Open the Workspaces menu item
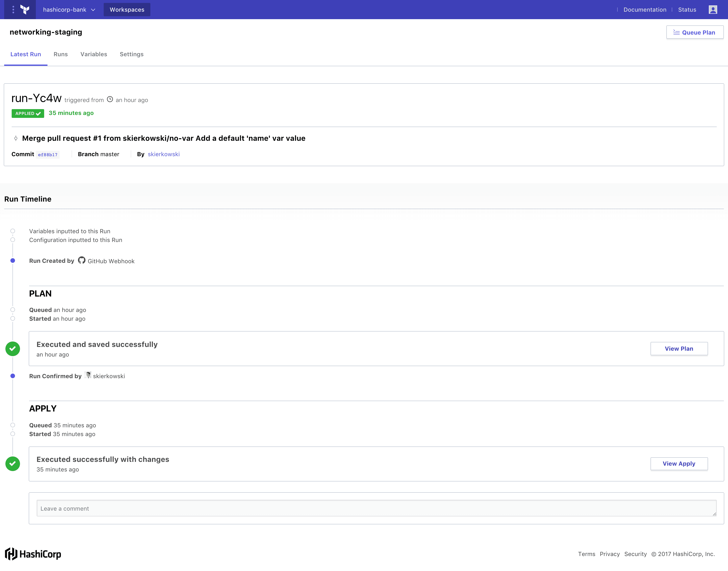The width and height of the screenshot is (728, 571). pyautogui.click(x=127, y=9)
